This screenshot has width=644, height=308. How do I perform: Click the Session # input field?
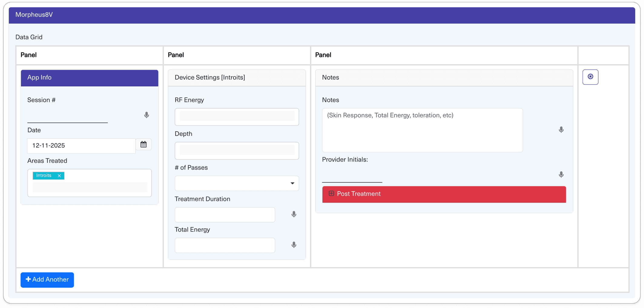click(68, 115)
